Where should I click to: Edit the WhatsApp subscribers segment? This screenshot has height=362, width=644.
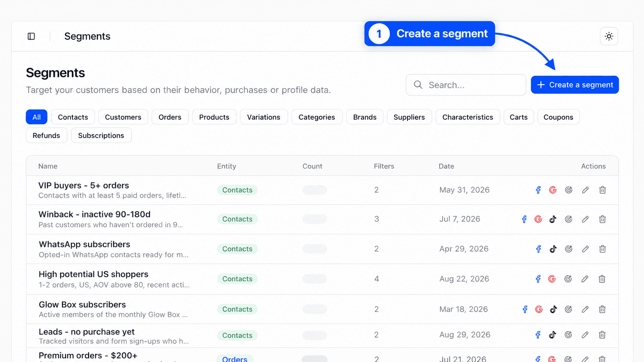(x=585, y=249)
